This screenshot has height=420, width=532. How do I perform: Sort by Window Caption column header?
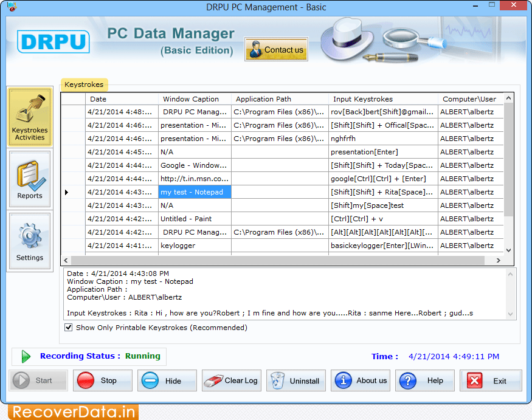coord(195,99)
